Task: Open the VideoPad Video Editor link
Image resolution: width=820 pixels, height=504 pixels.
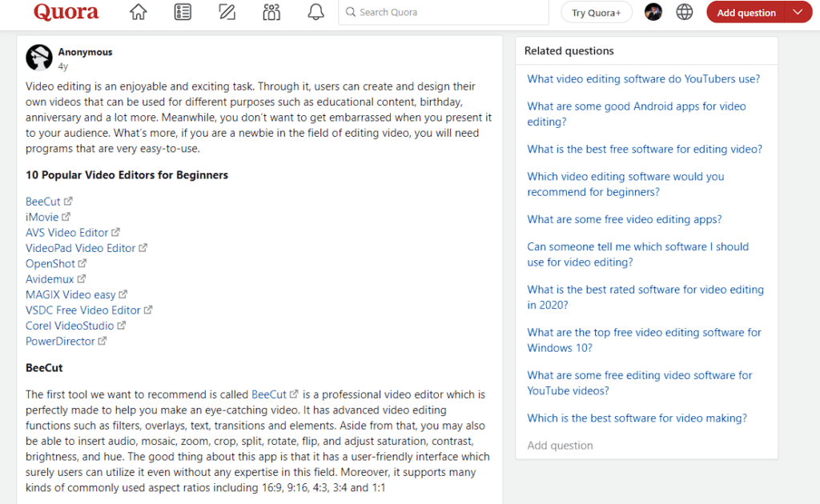Action: 81,248
